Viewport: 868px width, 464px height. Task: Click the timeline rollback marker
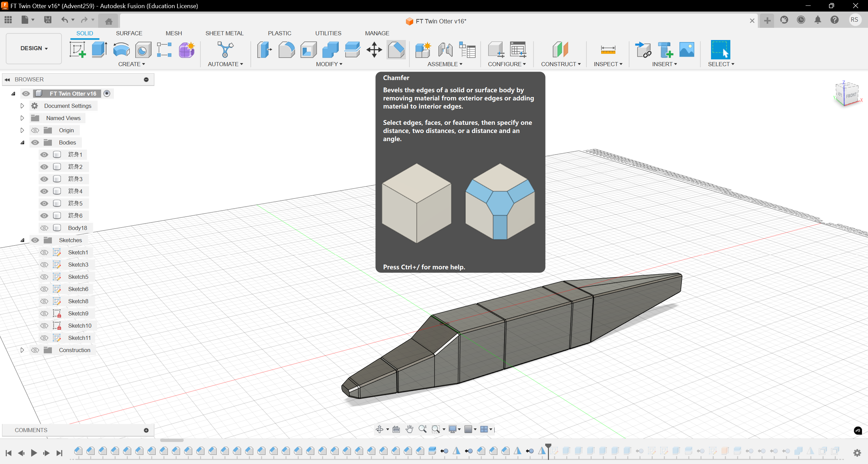pos(548,451)
